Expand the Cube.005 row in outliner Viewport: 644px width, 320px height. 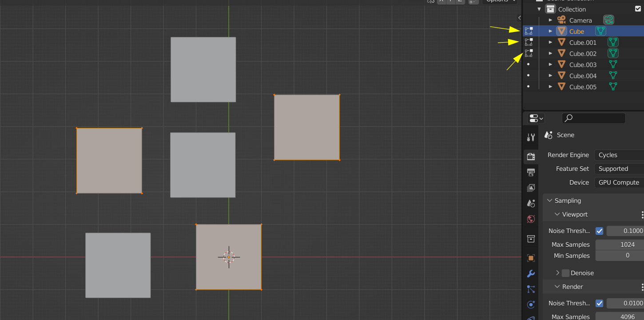click(550, 87)
